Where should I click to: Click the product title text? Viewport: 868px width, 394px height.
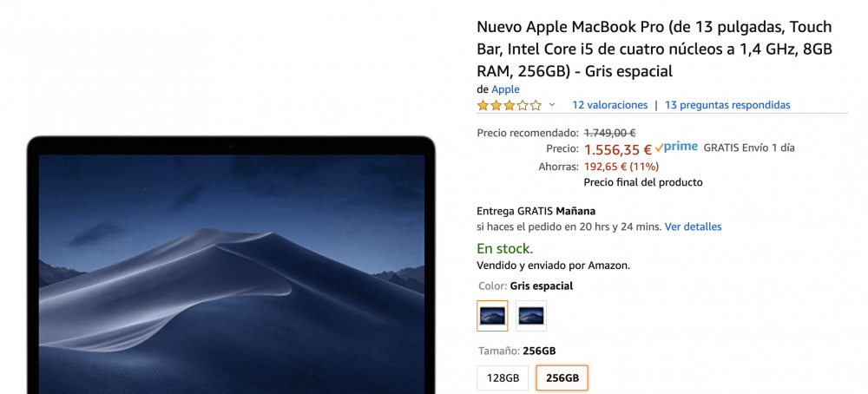tap(654, 49)
